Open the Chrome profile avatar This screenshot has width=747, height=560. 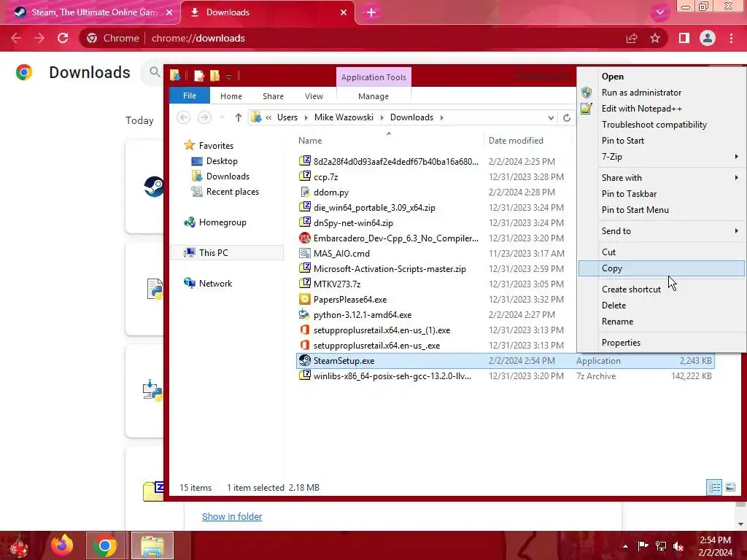pyautogui.click(x=708, y=38)
